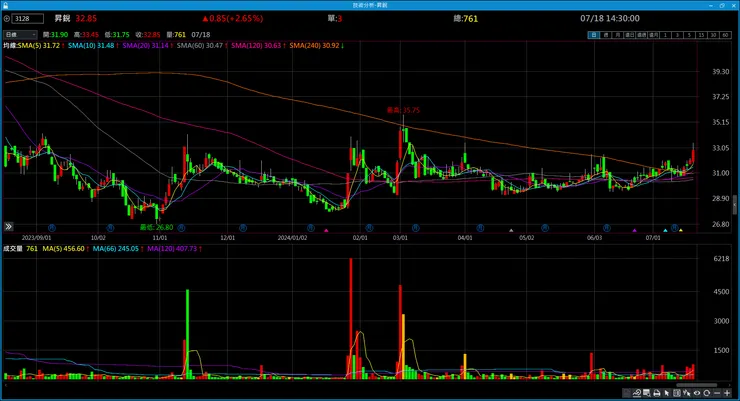Image resolution: width=740 pixels, height=401 pixels.
Task: Click the 月 marker beside the 最低 26.80 label
Action: point(181,228)
